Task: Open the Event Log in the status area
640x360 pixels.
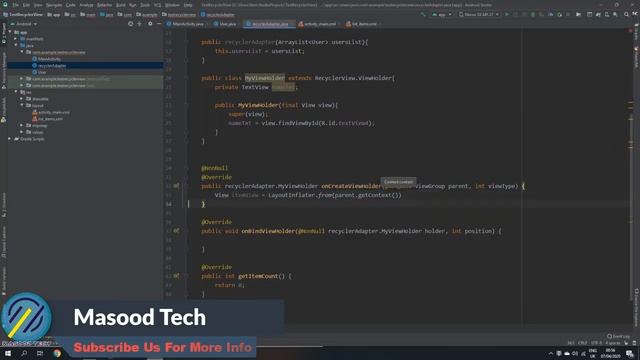Action: (618, 336)
